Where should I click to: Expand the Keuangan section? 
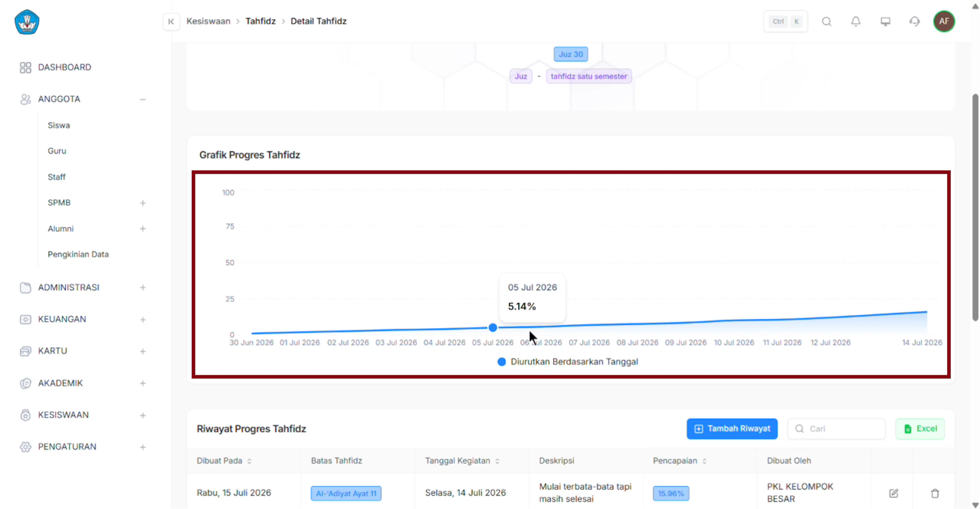tap(143, 320)
